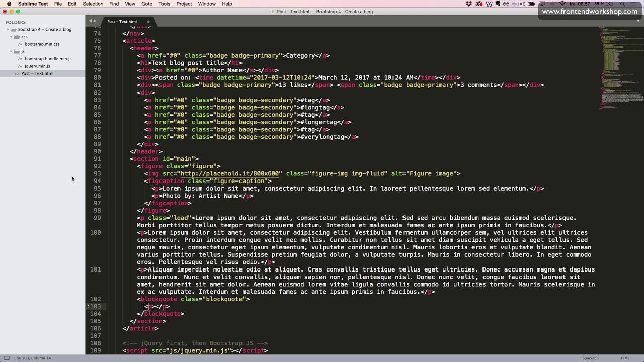Open jquery.min.js in sidebar
This screenshot has width=644, height=362.
[37, 66]
